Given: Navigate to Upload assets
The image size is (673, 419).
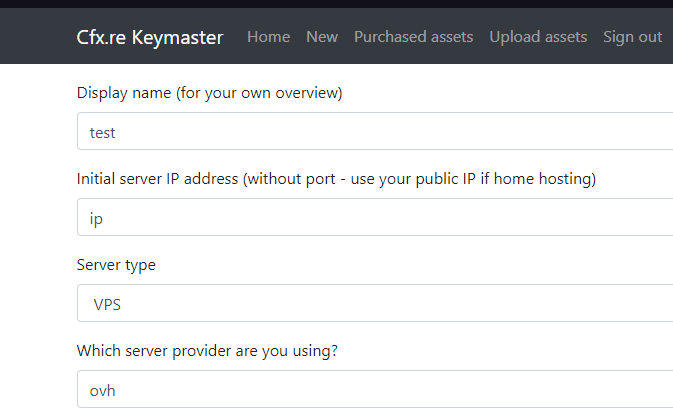Looking at the screenshot, I should [x=538, y=37].
